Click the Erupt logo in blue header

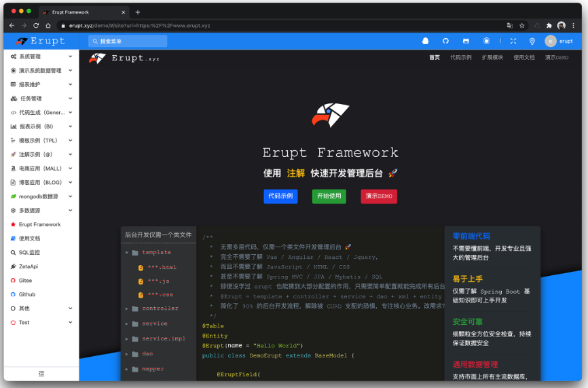pos(41,41)
